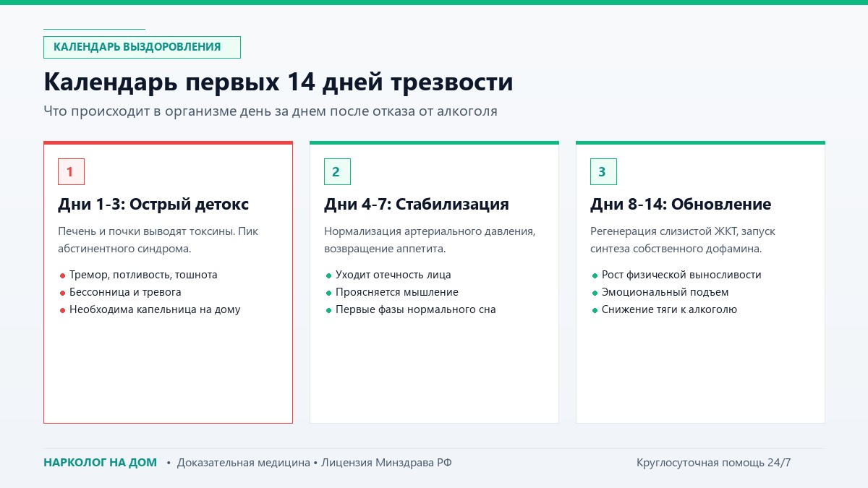Click paragraph Печень и почки выводят токсины
The height and width of the screenshot is (488, 868).
coord(158,240)
